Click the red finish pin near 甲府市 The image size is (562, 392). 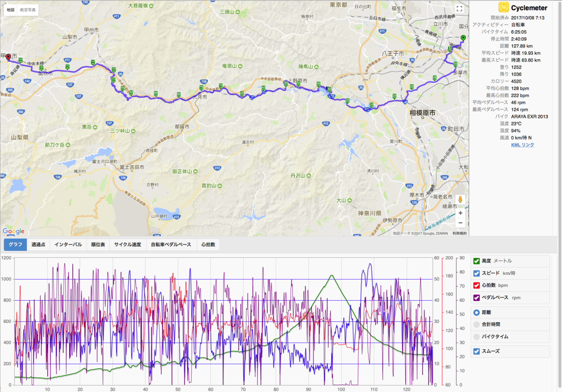[x=8, y=58]
